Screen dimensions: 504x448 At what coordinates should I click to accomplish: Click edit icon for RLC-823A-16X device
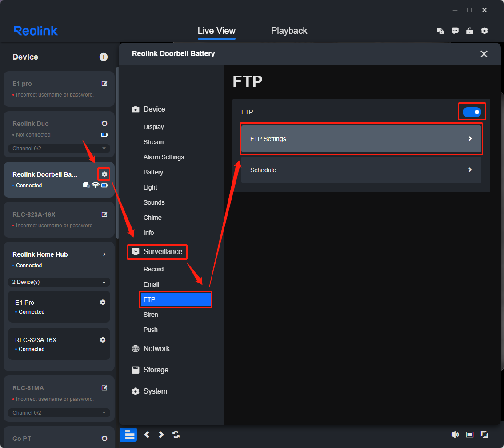point(104,214)
